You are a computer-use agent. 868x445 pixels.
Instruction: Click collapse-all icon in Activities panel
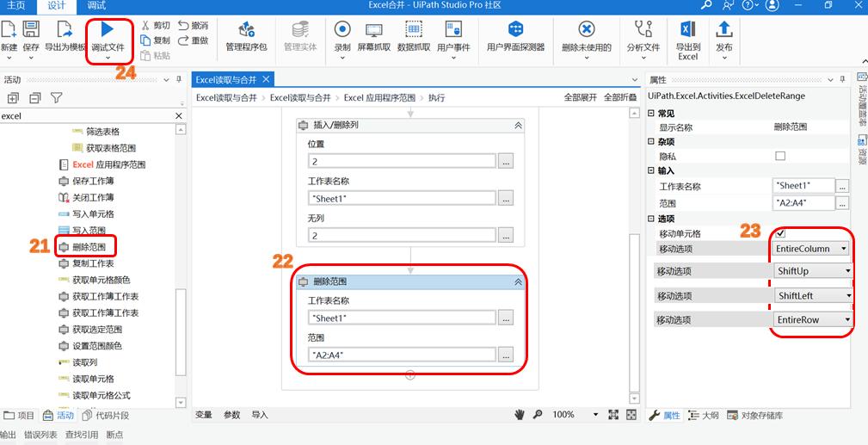coord(35,98)
